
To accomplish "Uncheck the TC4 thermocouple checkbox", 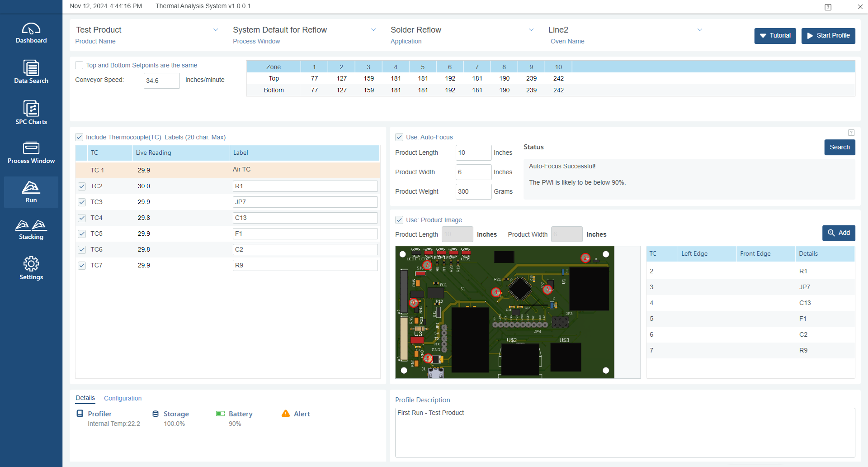I will click(x=82, y=218).
